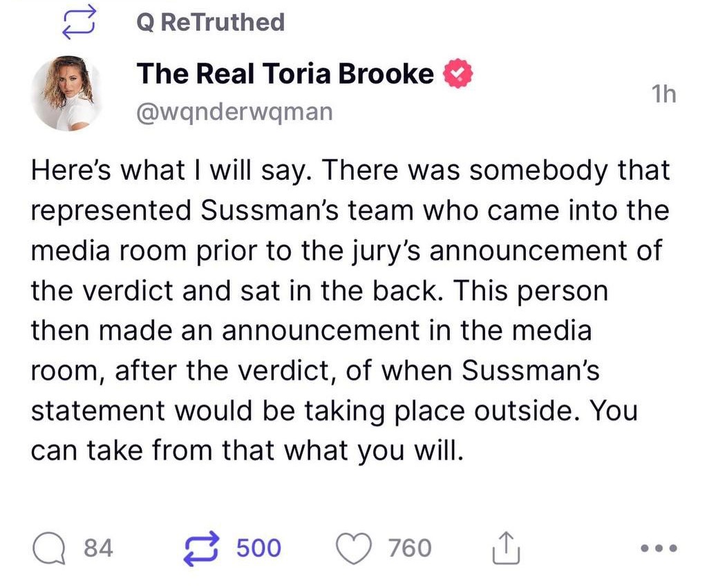Open the share upload icon

coord(507,548)
